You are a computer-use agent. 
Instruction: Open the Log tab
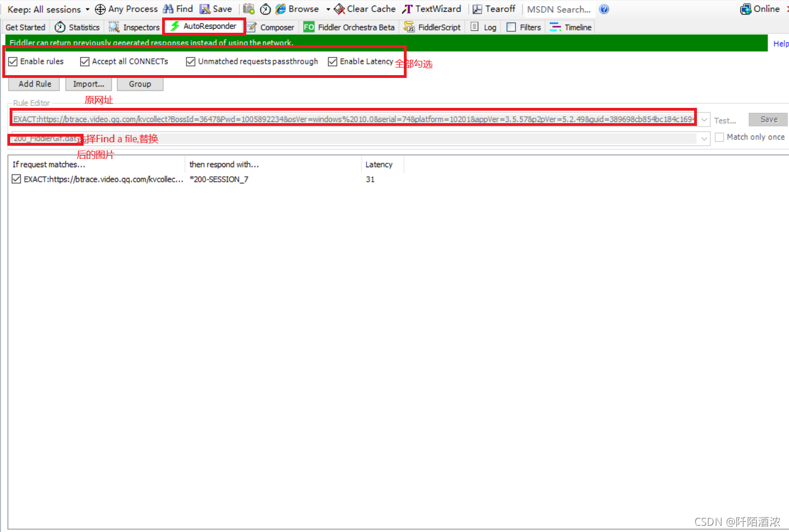pos(483,27)
